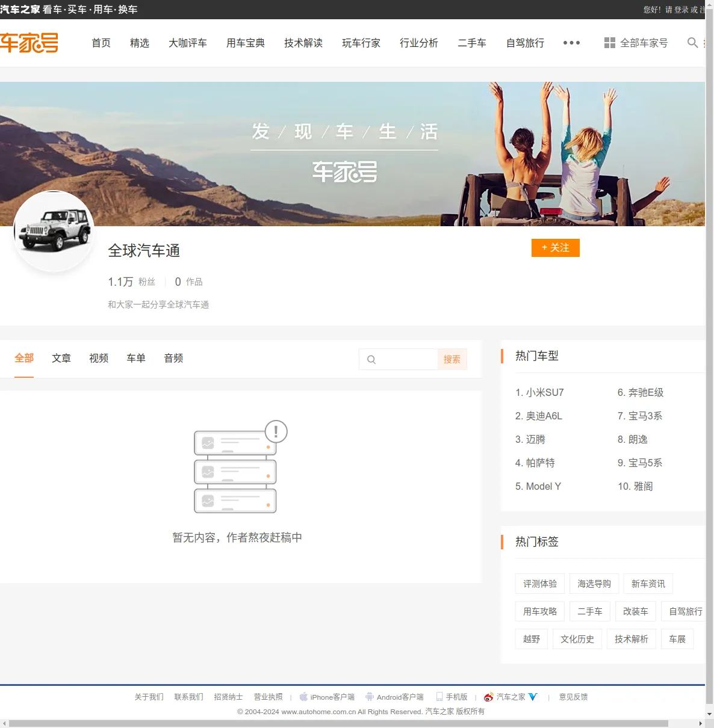Image resolution: width=714 pixels, height=728 pixels.
Task: Switch to the 文章 tab
Action: coord(61,358)
